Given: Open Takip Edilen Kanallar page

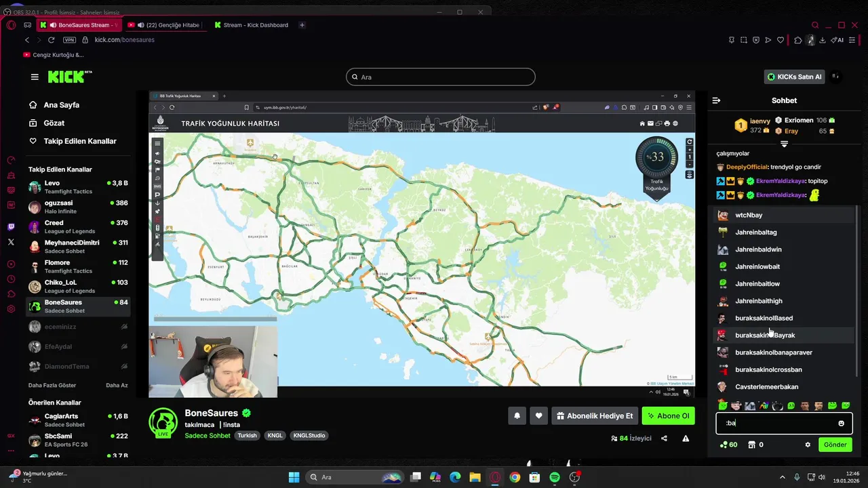Looking at the screenshot, I should coord(73,141).
